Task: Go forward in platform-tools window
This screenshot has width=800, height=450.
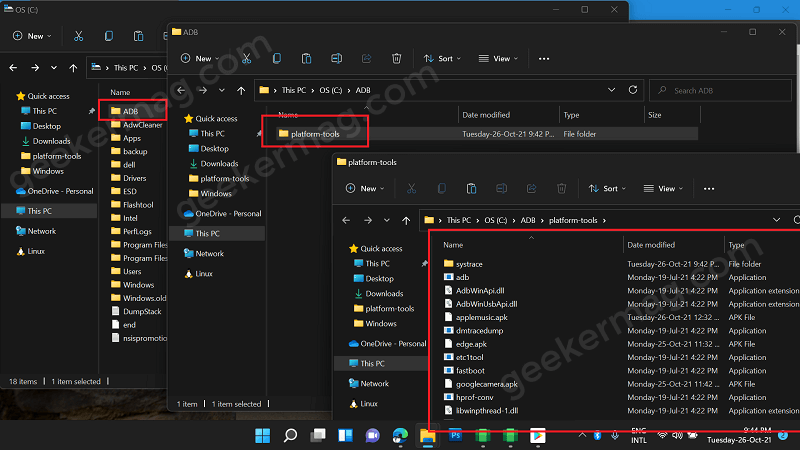Action: tap(367, 220)
